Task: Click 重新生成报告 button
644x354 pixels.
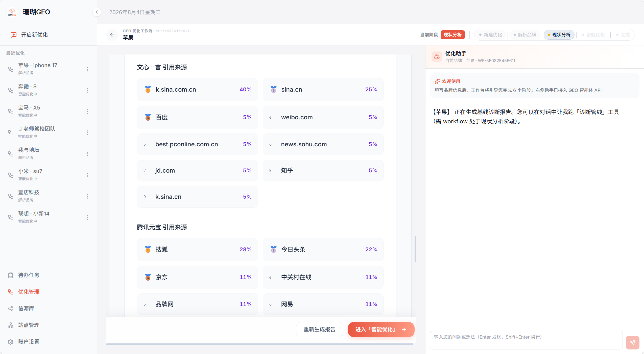Action: 319,329
